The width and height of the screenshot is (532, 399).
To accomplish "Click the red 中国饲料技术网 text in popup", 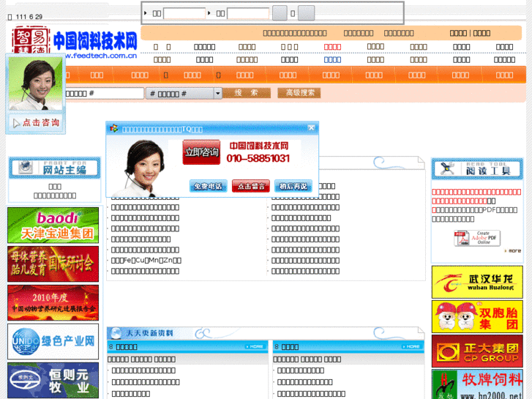I will pos(259,146).
